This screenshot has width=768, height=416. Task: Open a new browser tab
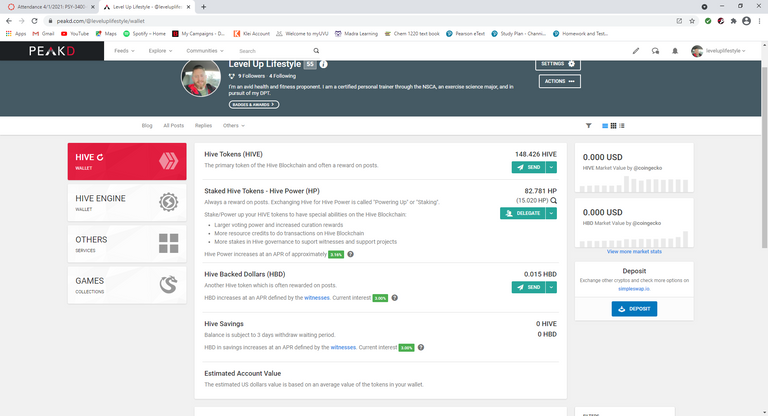[203, 7]
